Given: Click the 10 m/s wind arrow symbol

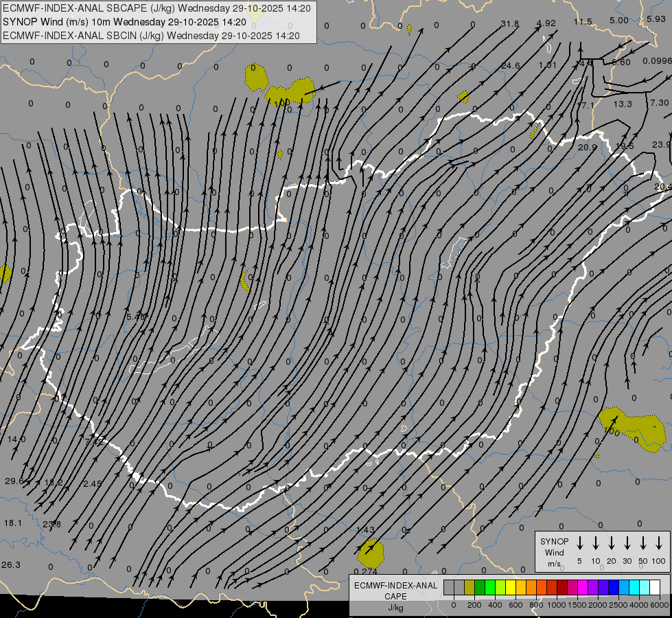Looking at the screenshot, I should [x=596, y=543].
